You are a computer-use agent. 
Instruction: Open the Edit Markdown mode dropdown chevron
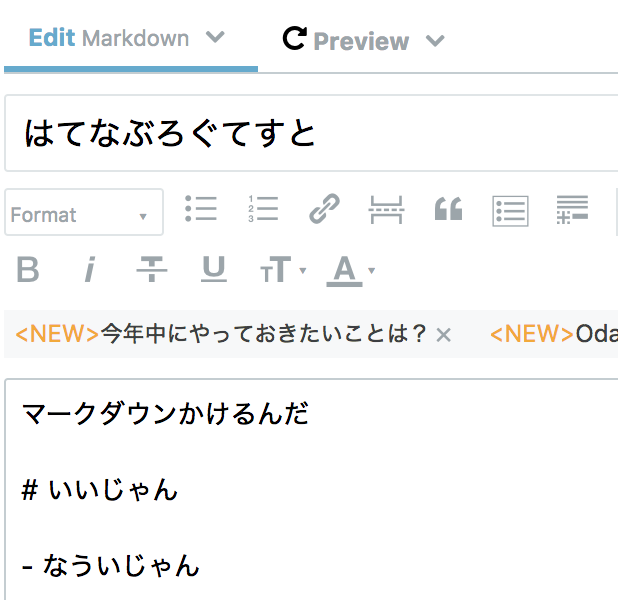(x=215, y=37)
